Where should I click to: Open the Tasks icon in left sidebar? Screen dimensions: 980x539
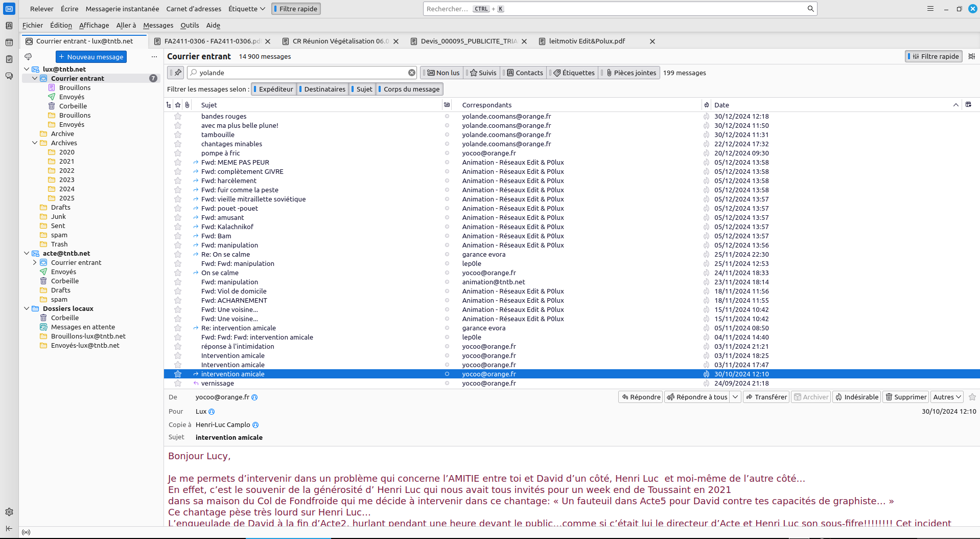[x=9, y=59]
